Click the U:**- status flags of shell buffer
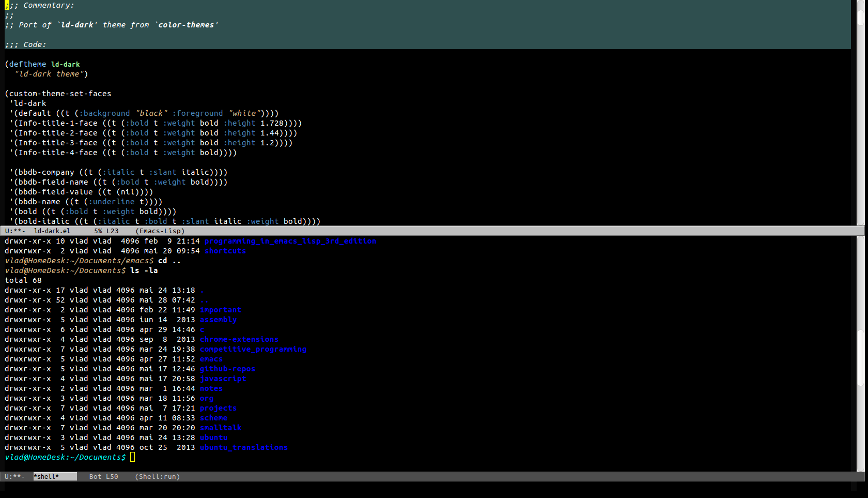Screen dimensions: 868x498 coord(15,477)
